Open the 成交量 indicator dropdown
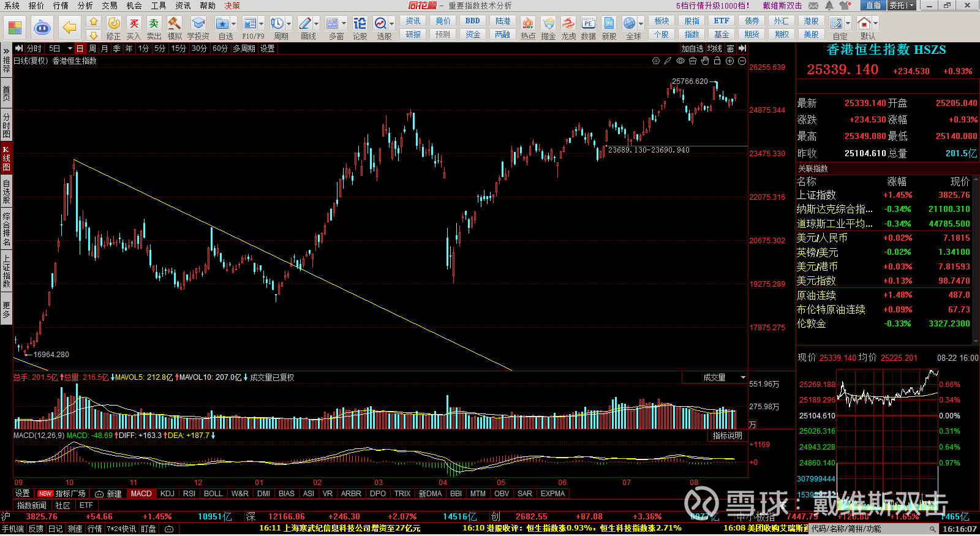The width and height of the screenshot is (980, 536). click(x=743, y=377)
